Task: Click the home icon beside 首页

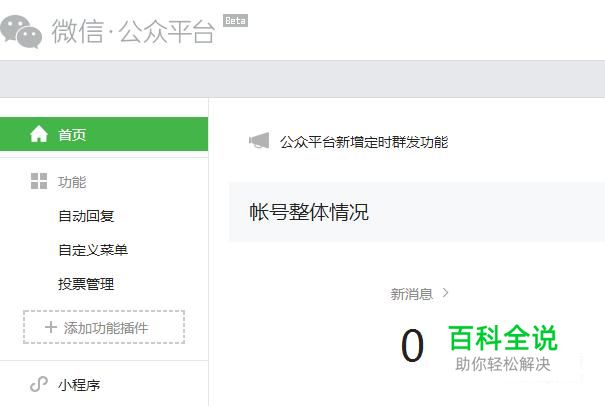Action: click(39, 134)
